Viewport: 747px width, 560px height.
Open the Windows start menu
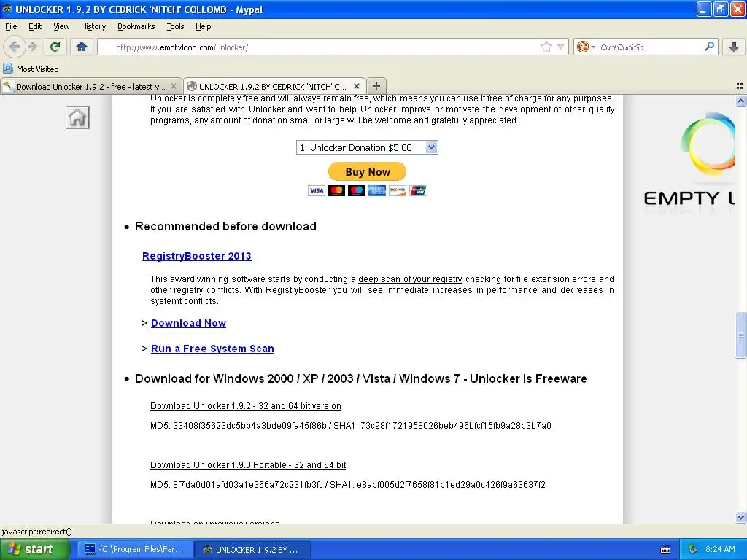point(35,550)
